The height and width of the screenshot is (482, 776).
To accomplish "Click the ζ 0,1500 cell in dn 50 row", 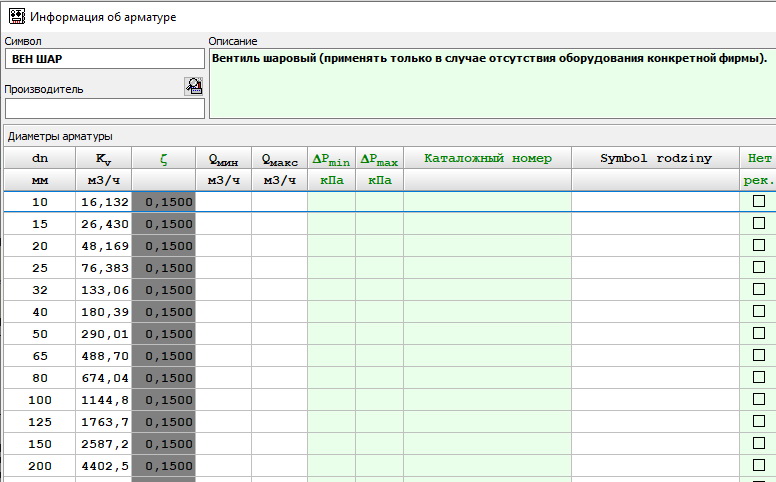I will [x=164, y=334].
